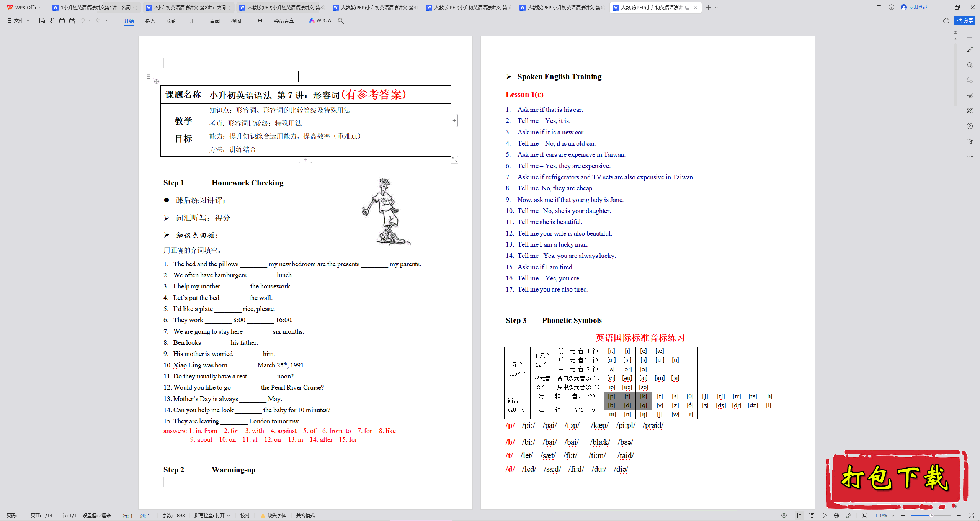This screenshot has height=521, width=980.
Task: Switch to the WPS Office home tab
Action: [24, 7]
